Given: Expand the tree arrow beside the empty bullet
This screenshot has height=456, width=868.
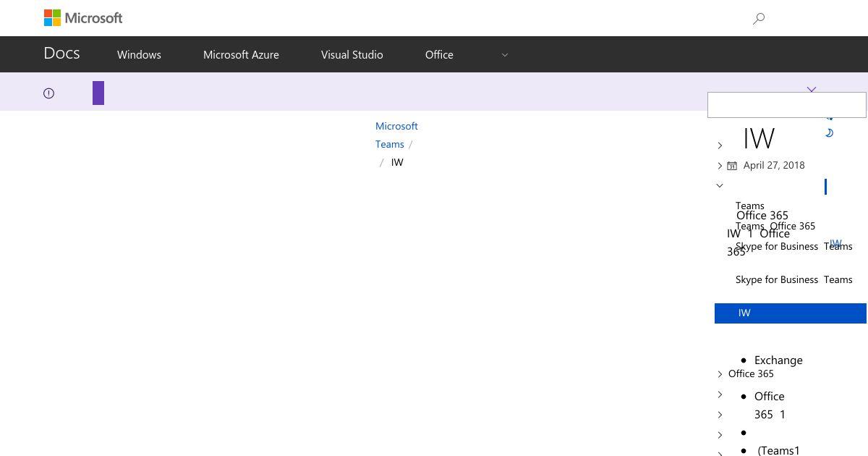Looking at the screenshot, I should pos(720,435).
